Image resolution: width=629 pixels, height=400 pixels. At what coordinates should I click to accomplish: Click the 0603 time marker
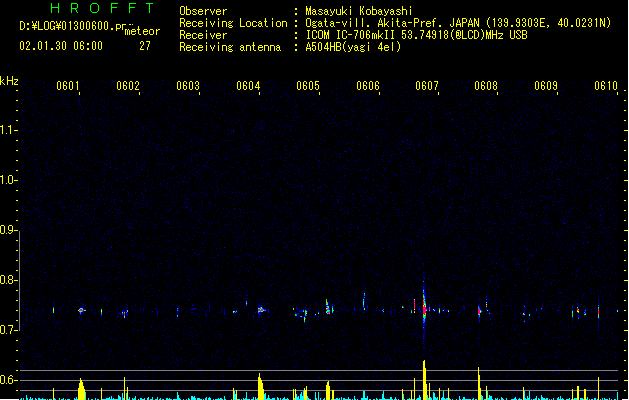(188, 86)
